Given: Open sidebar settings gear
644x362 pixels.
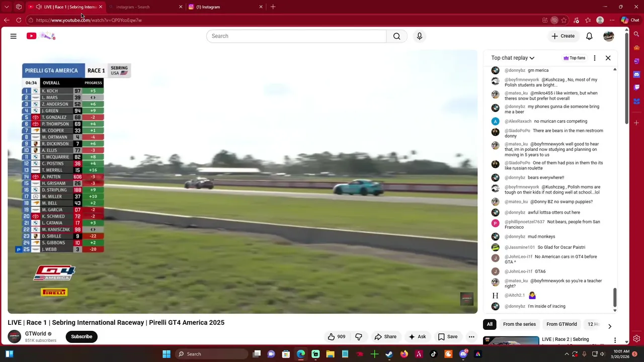Looking at the screenshot, I should (636, 339).
